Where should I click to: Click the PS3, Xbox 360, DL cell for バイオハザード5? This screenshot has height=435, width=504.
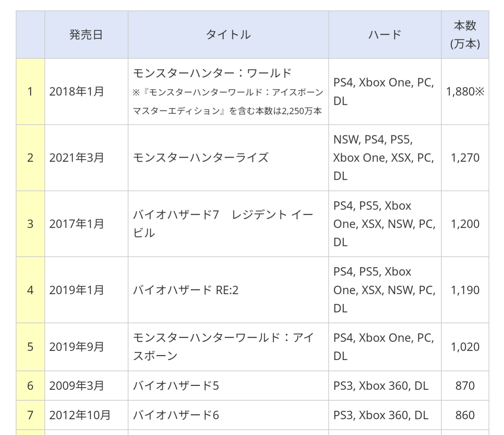point(385,386)
